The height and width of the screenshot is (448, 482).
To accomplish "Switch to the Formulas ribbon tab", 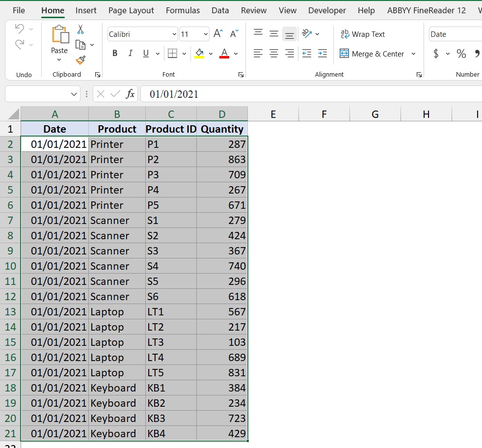I will [x=183, y=10].
